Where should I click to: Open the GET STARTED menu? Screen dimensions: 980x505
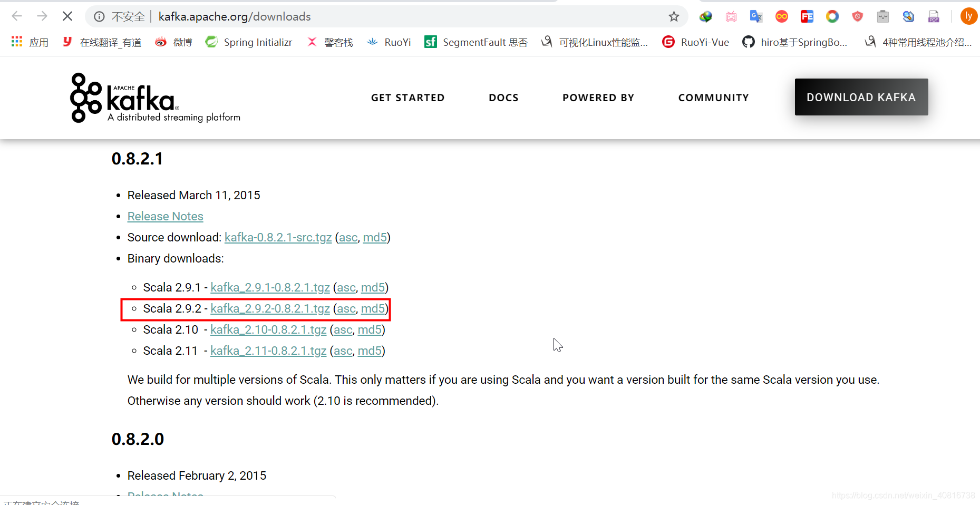click(x=407, y=98)
